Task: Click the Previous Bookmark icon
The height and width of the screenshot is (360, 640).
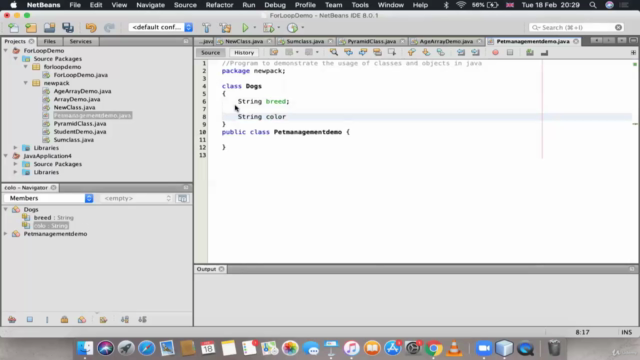Action: 411,52
